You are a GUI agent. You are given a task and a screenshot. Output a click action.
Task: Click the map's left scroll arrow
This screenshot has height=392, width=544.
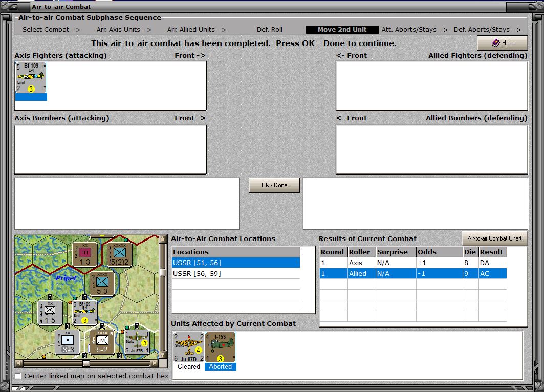click(19, 363)
